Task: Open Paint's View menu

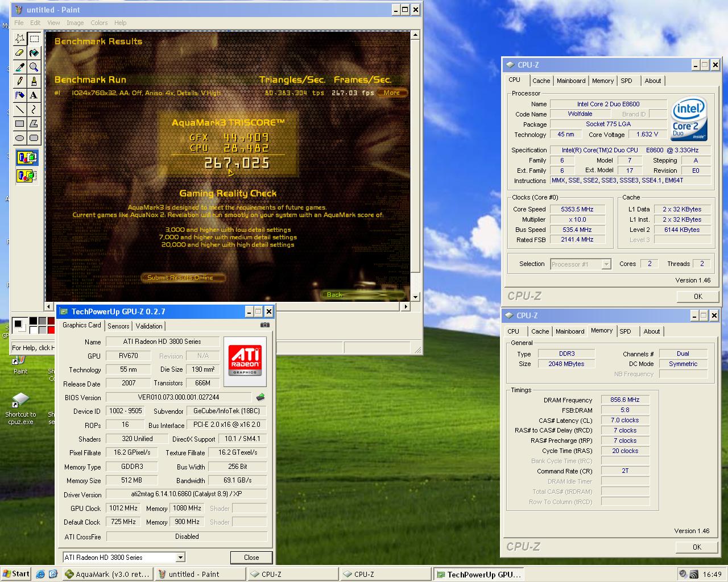Action: [x=53, y=23]
